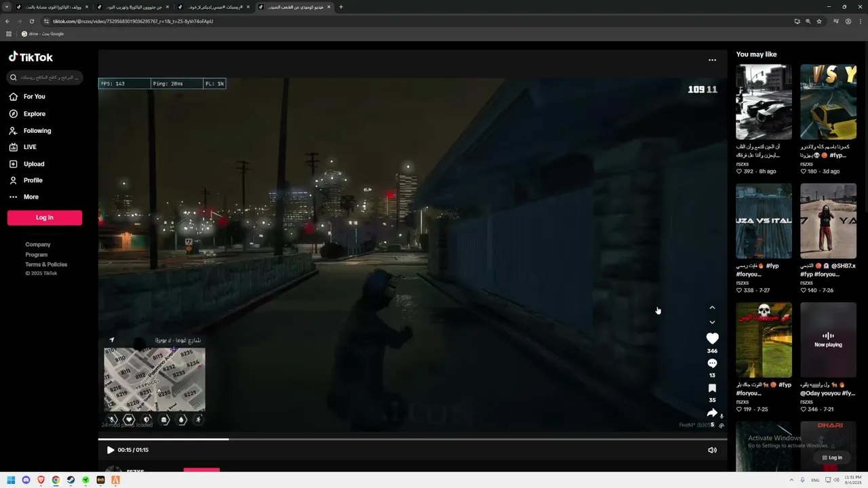Open the drive Google bookmark

coord(43,34)
